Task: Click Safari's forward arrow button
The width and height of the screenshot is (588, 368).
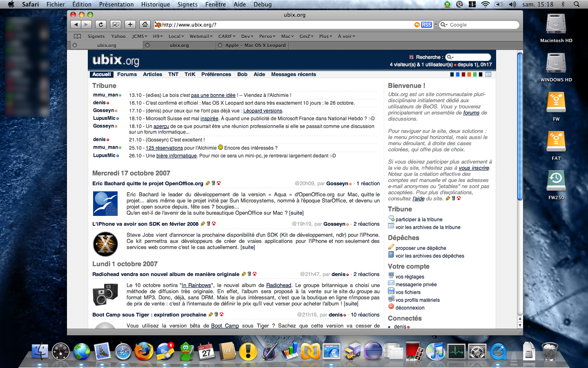Action: 86,25
